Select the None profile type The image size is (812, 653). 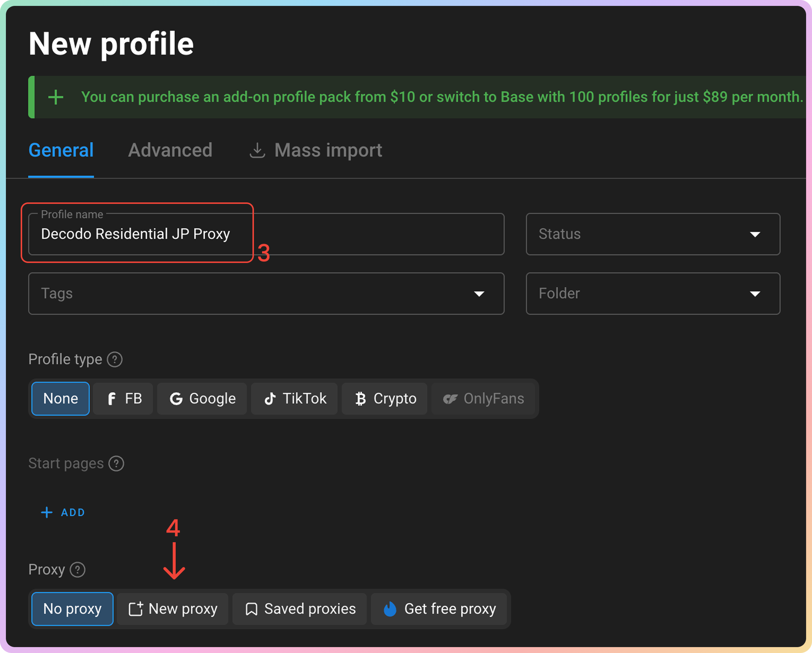pos(61,399)
